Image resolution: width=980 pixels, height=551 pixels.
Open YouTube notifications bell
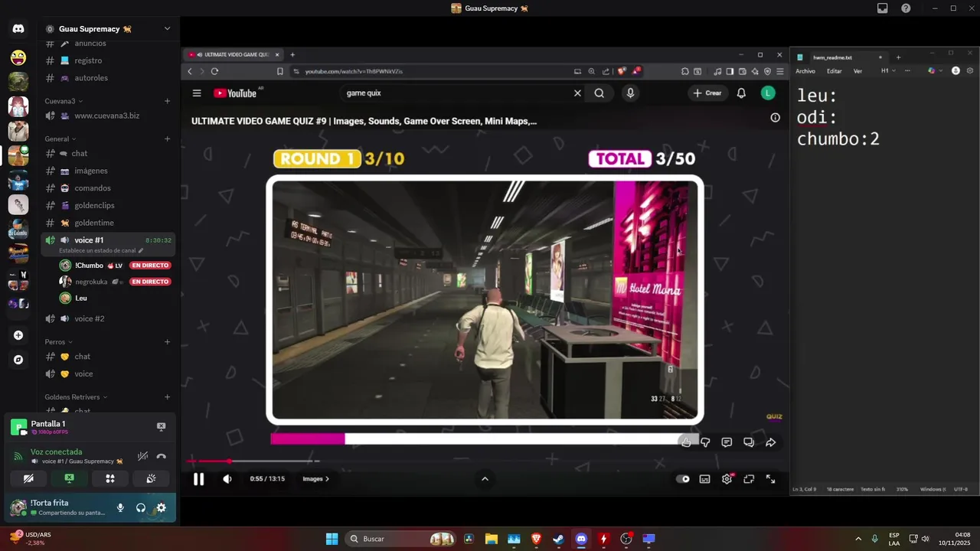click(741, 93)
